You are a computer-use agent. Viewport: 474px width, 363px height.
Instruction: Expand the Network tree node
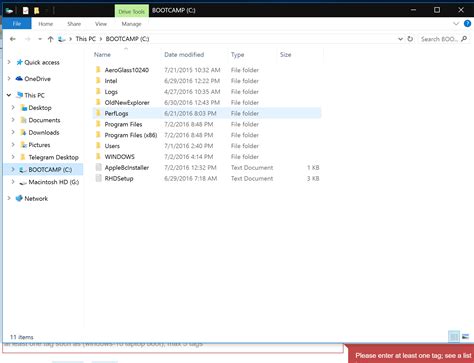(x=9, y=198)
